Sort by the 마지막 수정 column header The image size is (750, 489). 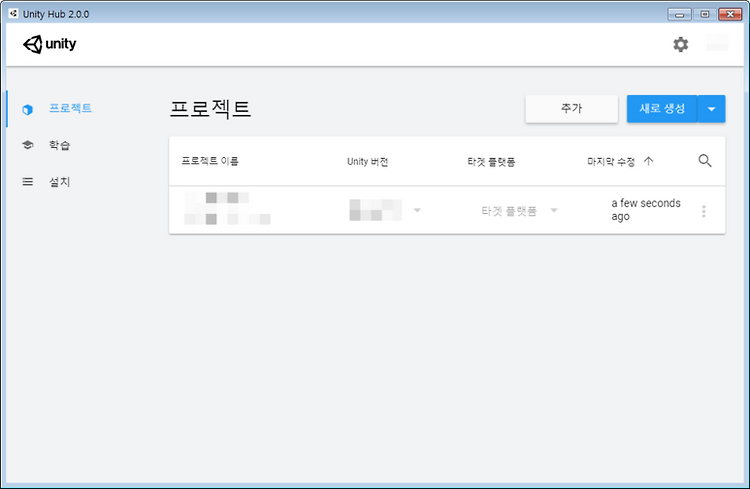(x=611, y=162)
